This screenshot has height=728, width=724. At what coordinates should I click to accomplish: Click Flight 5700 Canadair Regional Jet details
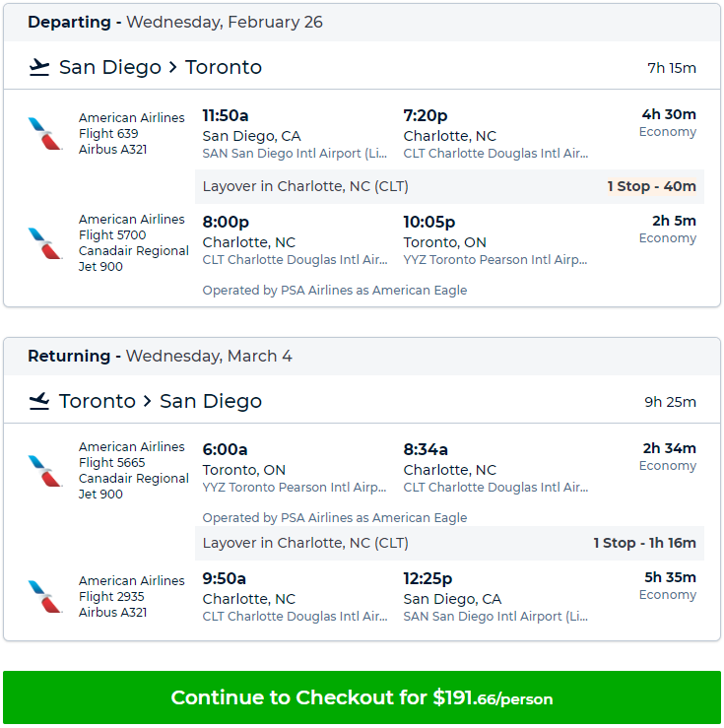(133, 243)
